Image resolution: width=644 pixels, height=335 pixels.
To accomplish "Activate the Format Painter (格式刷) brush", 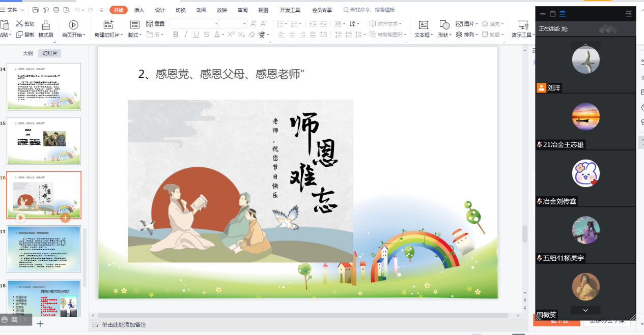I will tap(46, 29).
